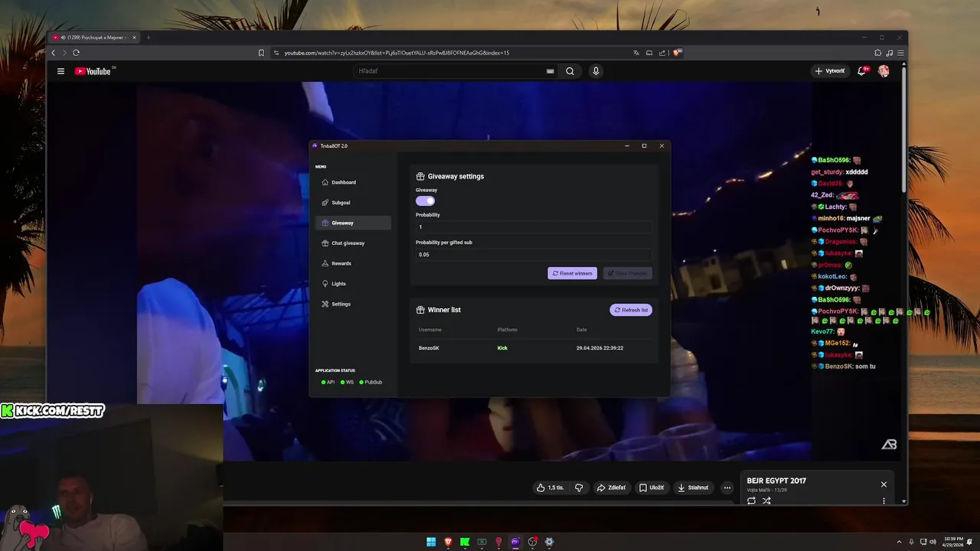Click the share icon in address bar
This screenshot has width=980, height=551.
tap(662, 53)
